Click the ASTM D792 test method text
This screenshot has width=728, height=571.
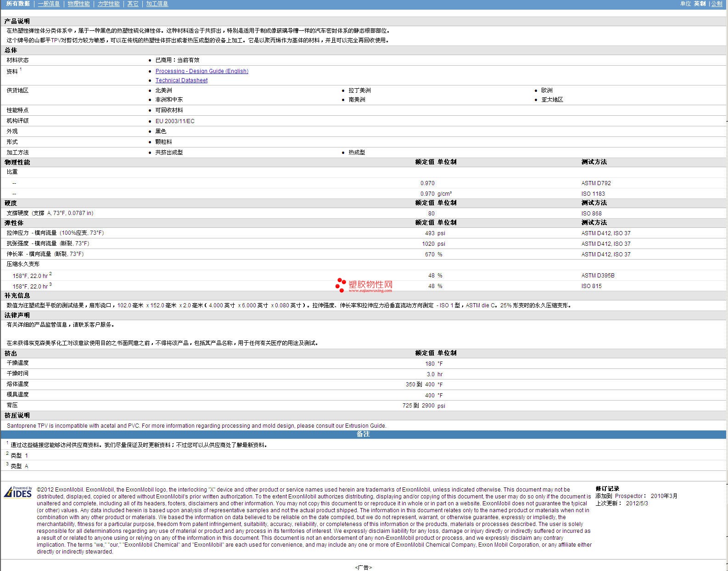click(596, 183)
